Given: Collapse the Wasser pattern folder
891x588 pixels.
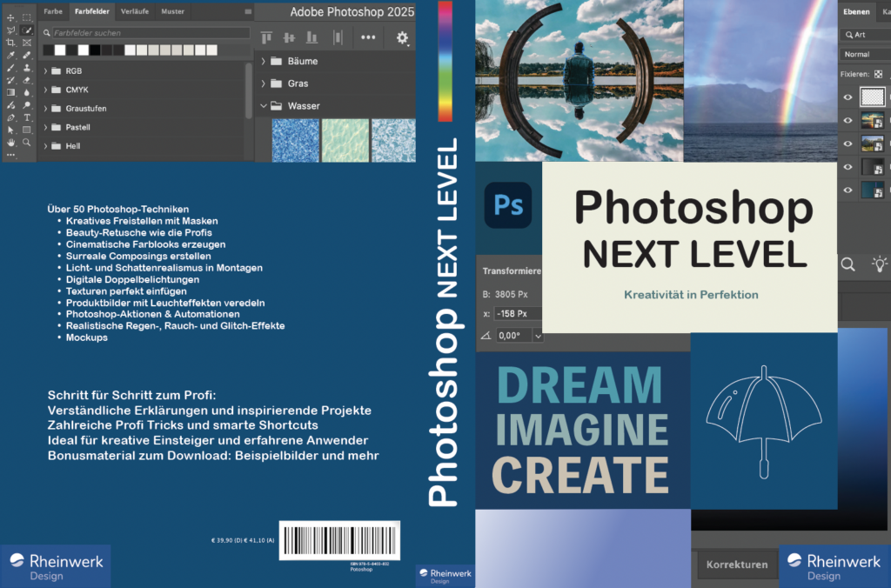Looking at the screenshot, I should click(263, 106).
